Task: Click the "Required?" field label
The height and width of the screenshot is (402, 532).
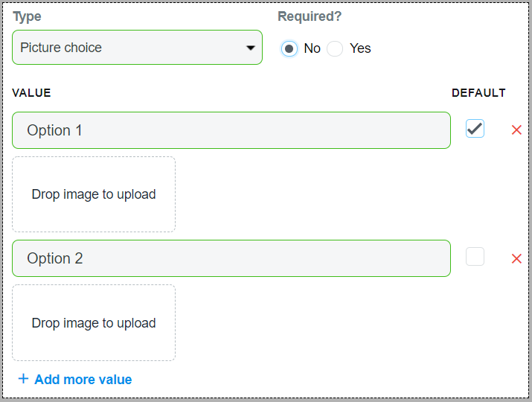Action: tap(309, 16)
